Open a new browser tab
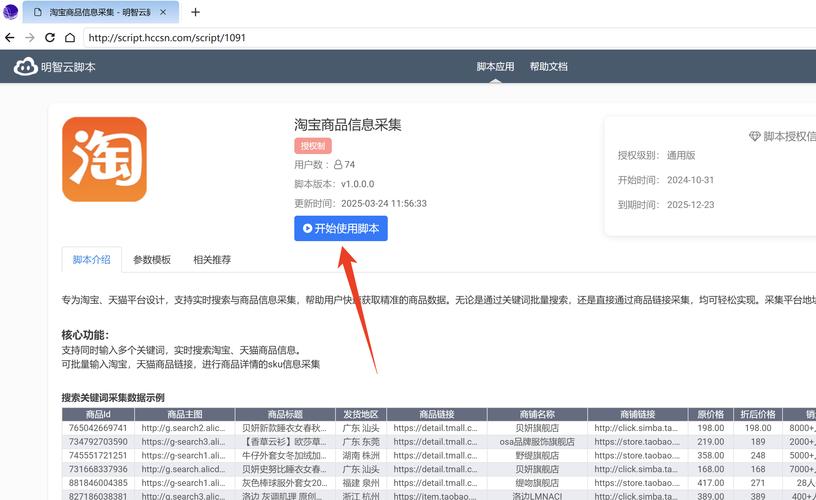816x500 pixels. (x=195, y=12)
